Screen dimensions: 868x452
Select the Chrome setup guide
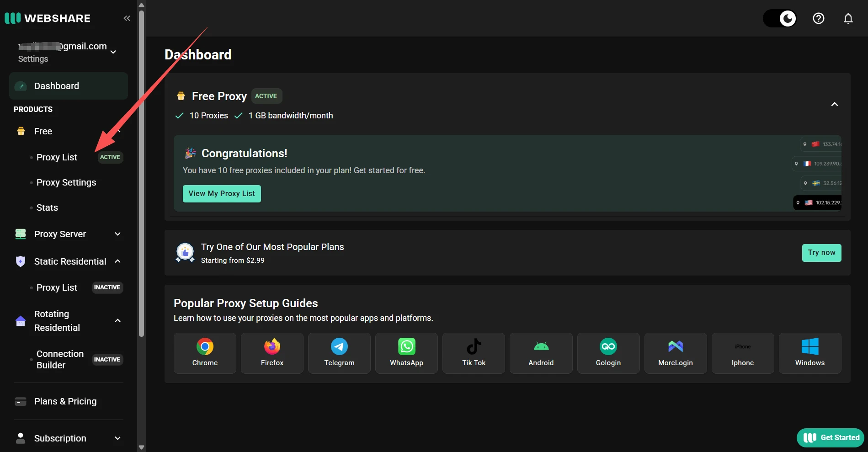point(204,353)
